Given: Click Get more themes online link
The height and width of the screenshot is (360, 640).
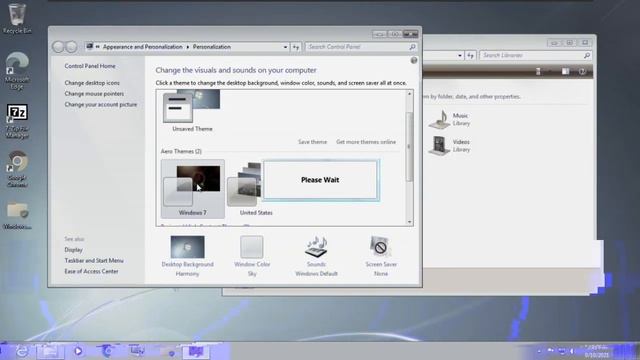Looking at the screenshot, I should pos(366,142).
